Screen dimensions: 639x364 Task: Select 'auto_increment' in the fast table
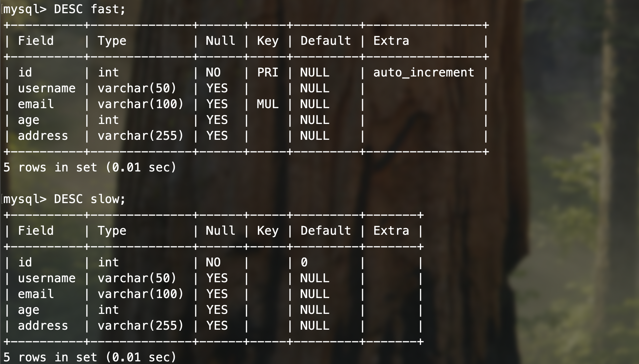424,73
